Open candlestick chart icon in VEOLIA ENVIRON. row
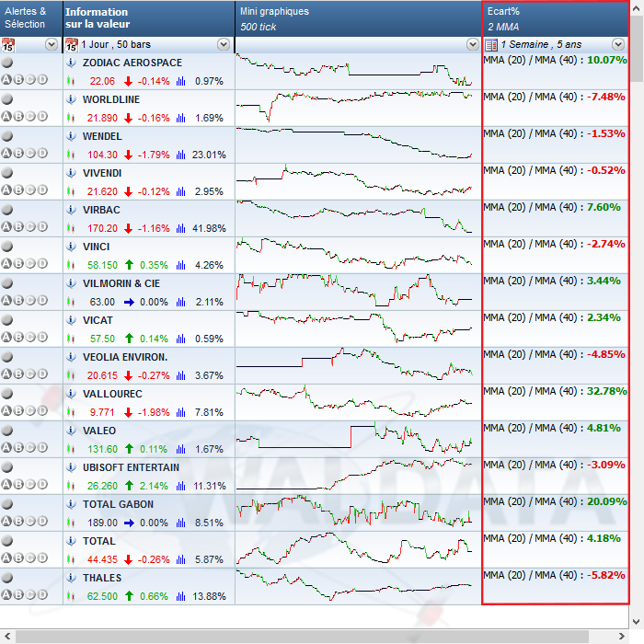 click(x=71, y=375)
